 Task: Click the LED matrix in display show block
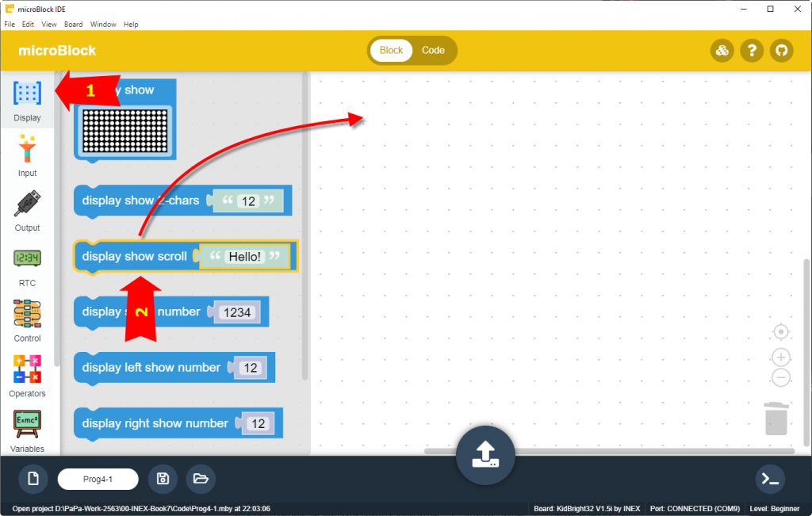(x=124, y=131)
